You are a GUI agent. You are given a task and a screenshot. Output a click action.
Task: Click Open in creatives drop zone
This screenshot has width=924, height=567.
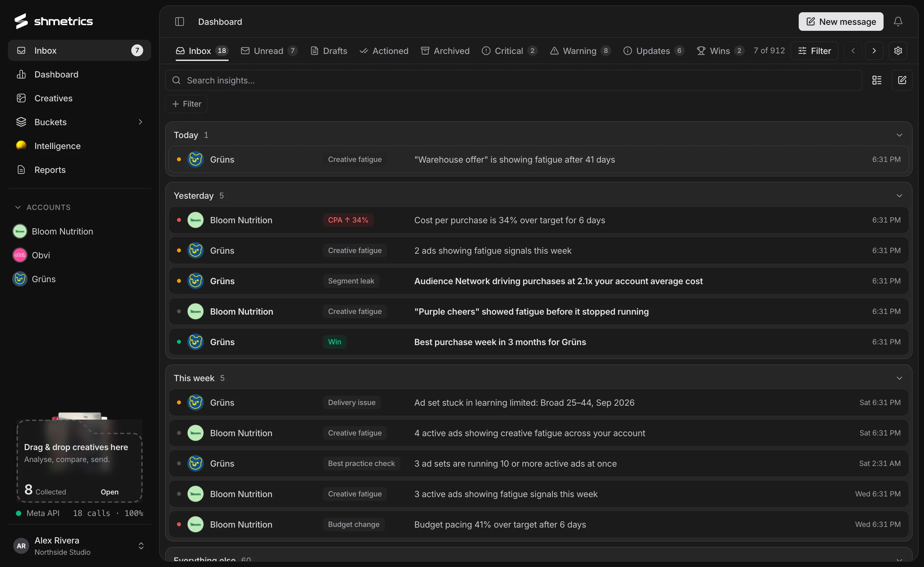click(110, 491)
